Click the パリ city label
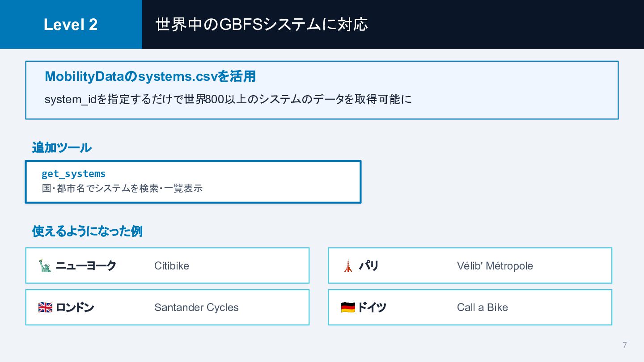This screenshot has width=644, height=362. tap(369, 266)
